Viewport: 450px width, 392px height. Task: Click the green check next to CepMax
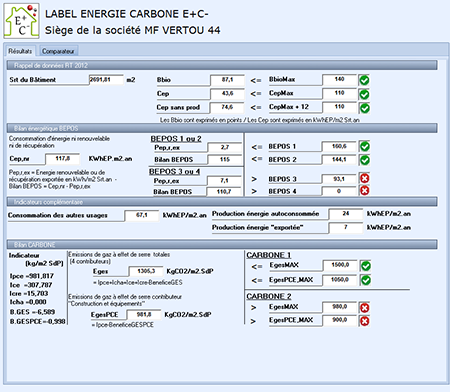364,94
